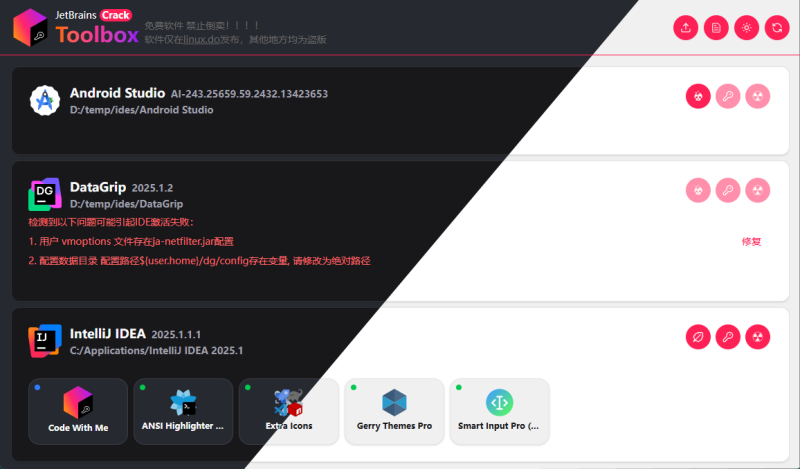Viewport: 800px width, 469px height.
Task: Click the green status dot on ANSI Highlighter
Action: 142,387
